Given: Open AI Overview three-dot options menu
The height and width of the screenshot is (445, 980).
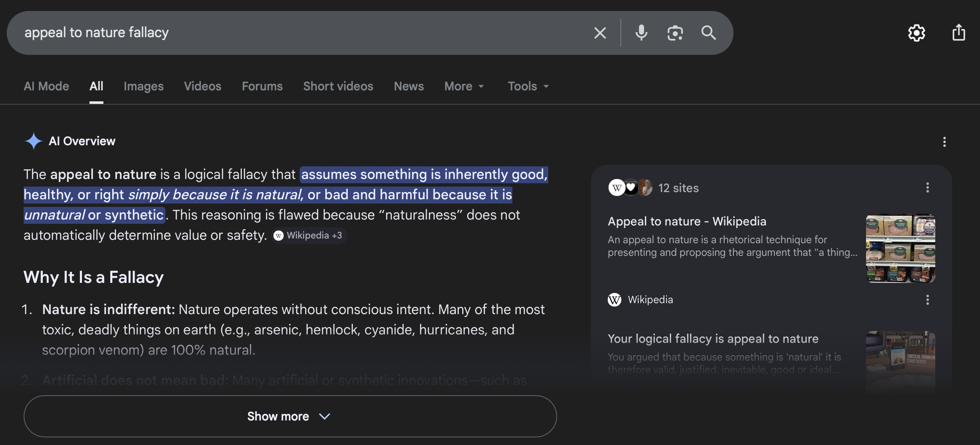Looking at the screenshot, I should (x=945, y=142).
